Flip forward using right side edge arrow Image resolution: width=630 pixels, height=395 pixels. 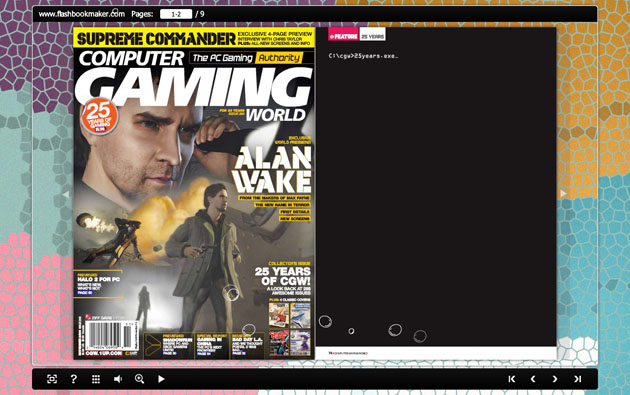point(563,194)
